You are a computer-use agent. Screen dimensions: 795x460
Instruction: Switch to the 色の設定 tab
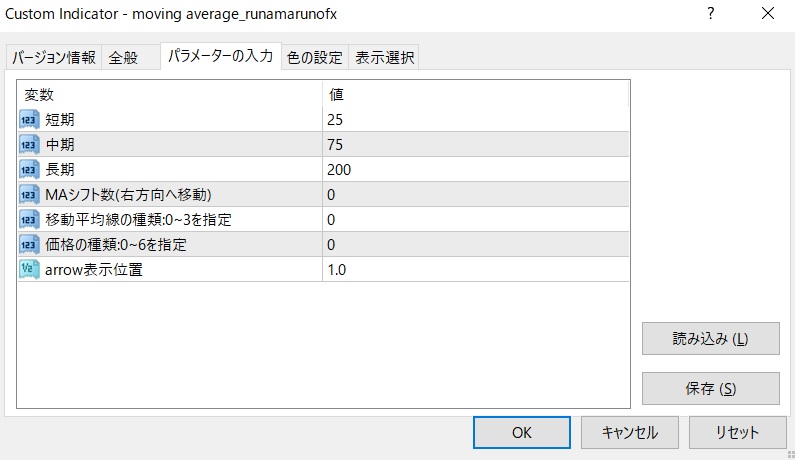pos(314,58)
